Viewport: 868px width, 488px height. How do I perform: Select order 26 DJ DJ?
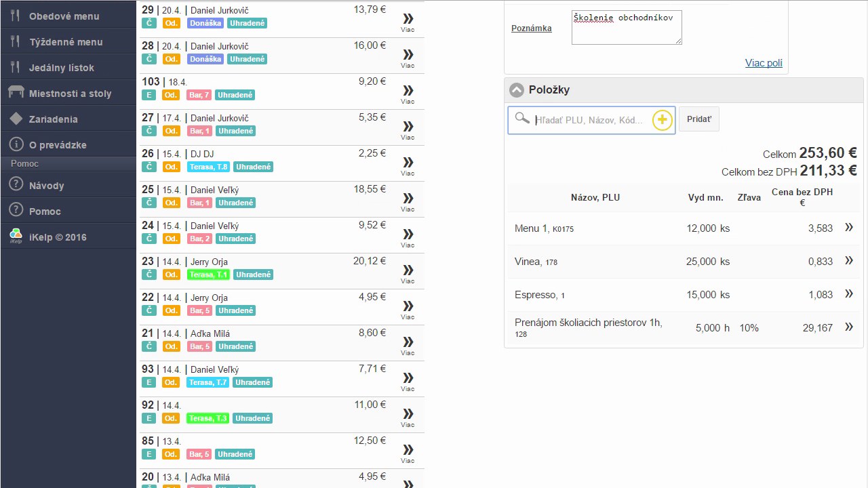coord(281,163)
